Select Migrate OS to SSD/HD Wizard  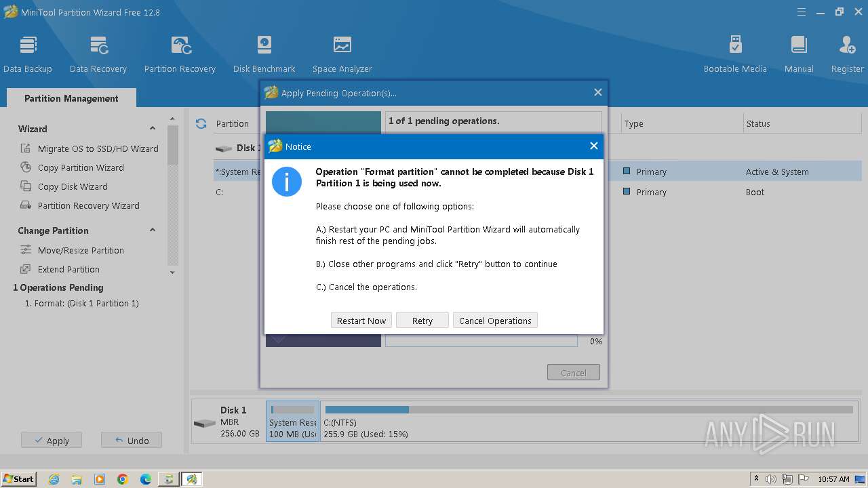[98, 148]
